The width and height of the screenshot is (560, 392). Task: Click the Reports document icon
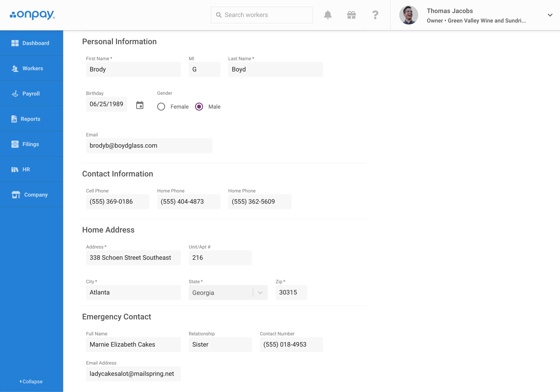tap(14, 119)
